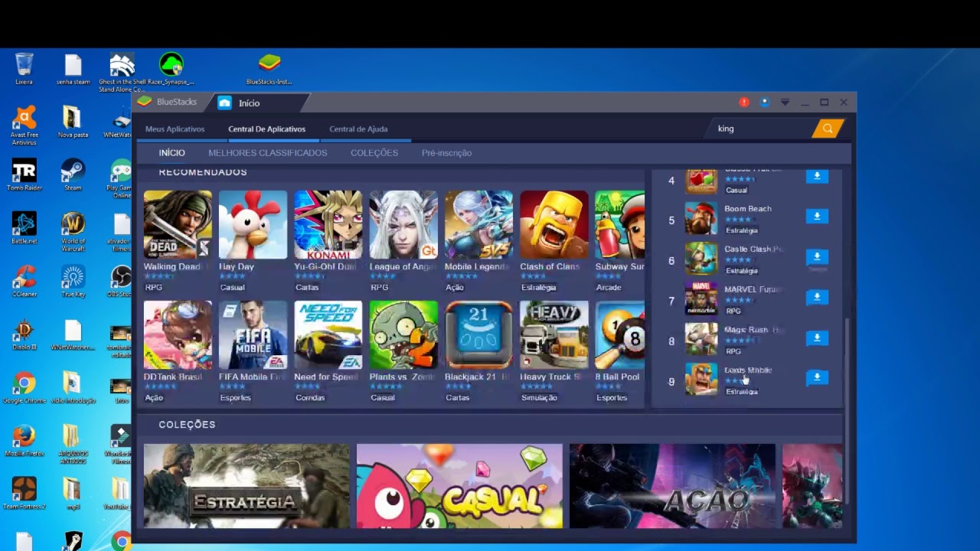980x551 pixels.
Task: Open the Casual collection banner
Action: coord(459,486)
